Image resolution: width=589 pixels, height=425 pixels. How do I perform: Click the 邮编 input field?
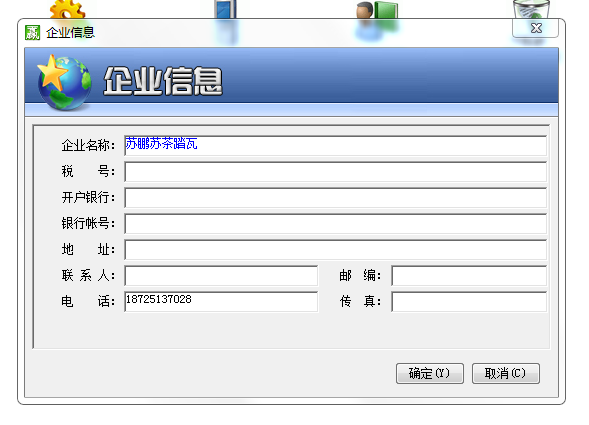(469, 275)
